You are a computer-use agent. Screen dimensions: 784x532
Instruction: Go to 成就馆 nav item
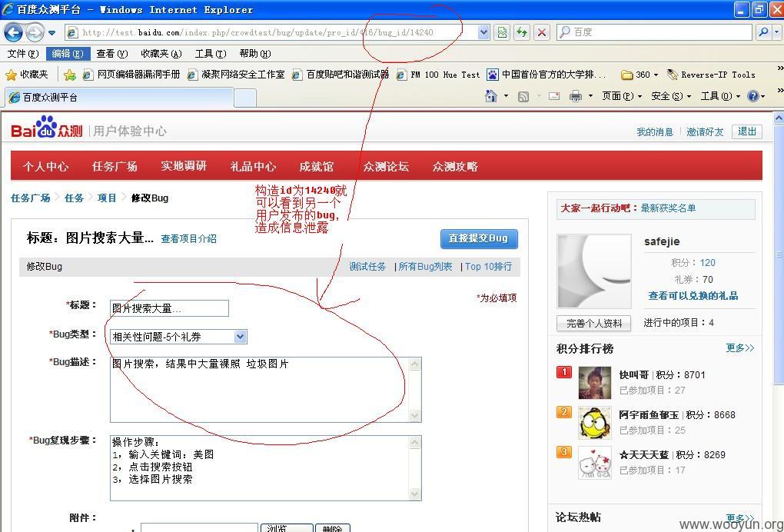[316, 167]
